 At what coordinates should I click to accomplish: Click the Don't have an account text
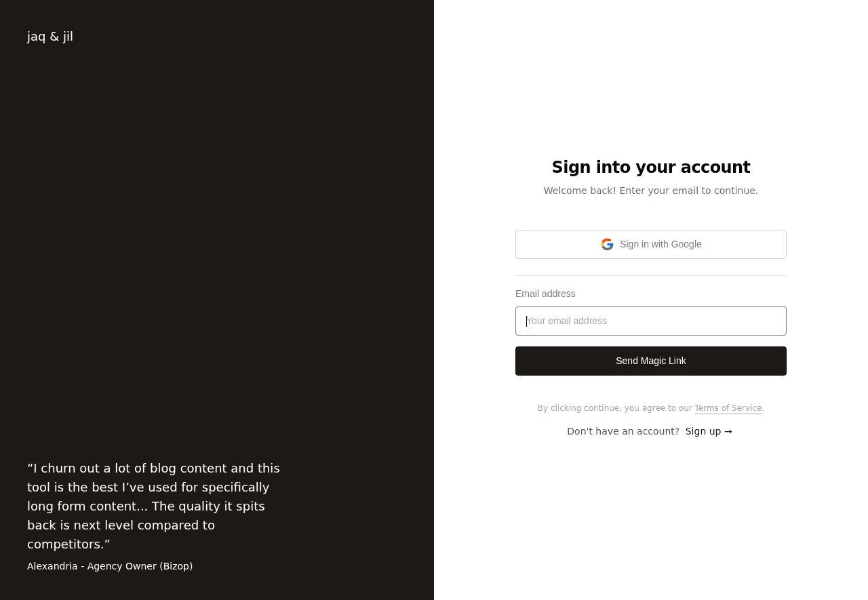point(623,431)
